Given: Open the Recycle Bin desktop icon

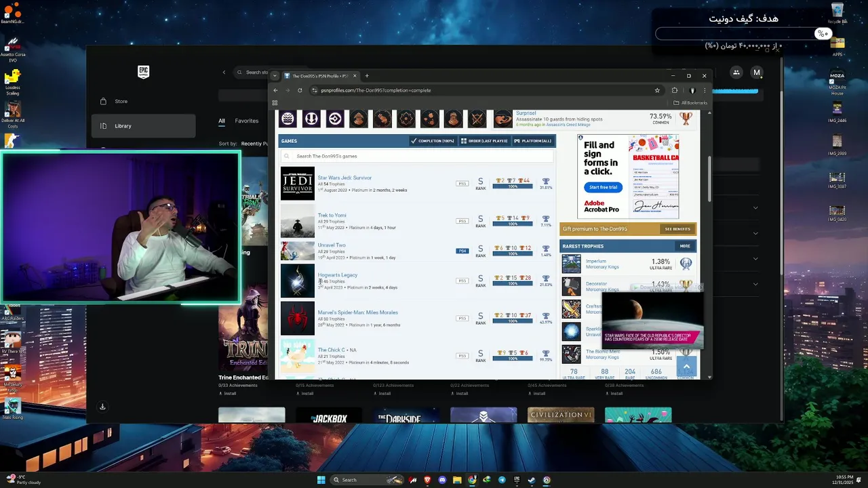Looking at the screenshot, I should point(837,13).
